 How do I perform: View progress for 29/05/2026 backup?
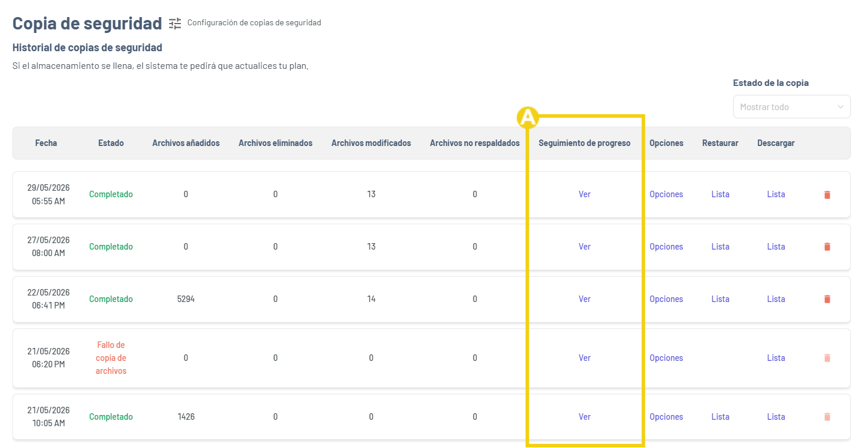coord(585,194)
